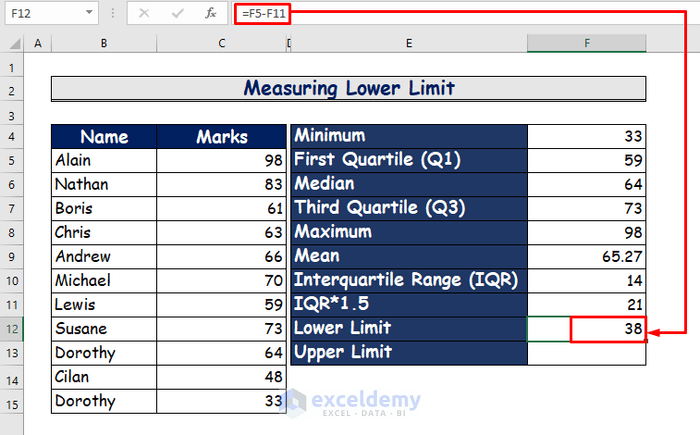Click the Select All corner triangle
Image resolution: width=700 pixels, height=435 pixels.
tap(15, 43)
